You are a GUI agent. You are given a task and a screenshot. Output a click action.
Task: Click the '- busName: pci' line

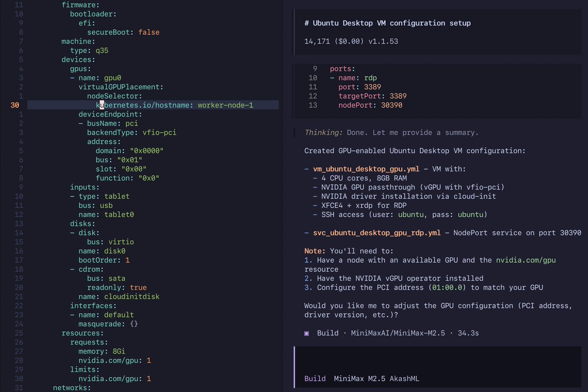tap(108, 123)
